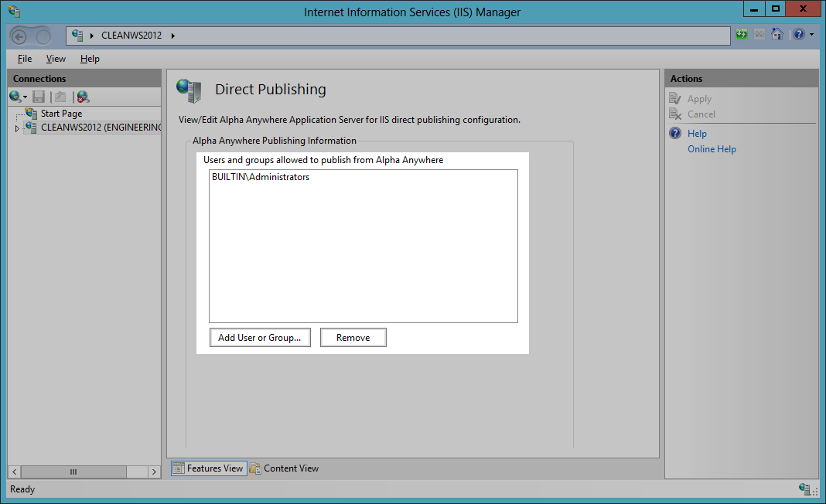826x504 pixels.
Task: Maximize the IIS Manager window
Action: click(775, 9)
